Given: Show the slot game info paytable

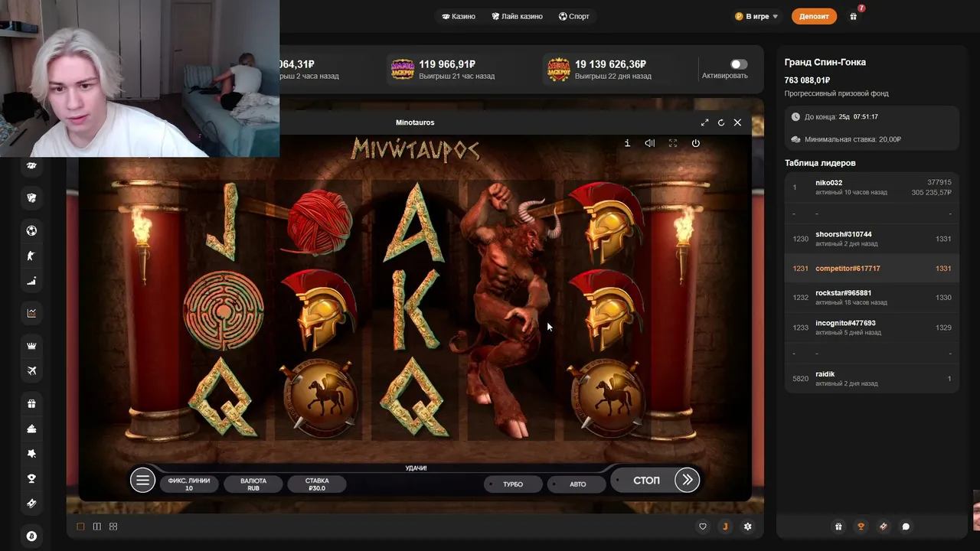Looking at the screenshot, I should [x=627, y=143].
